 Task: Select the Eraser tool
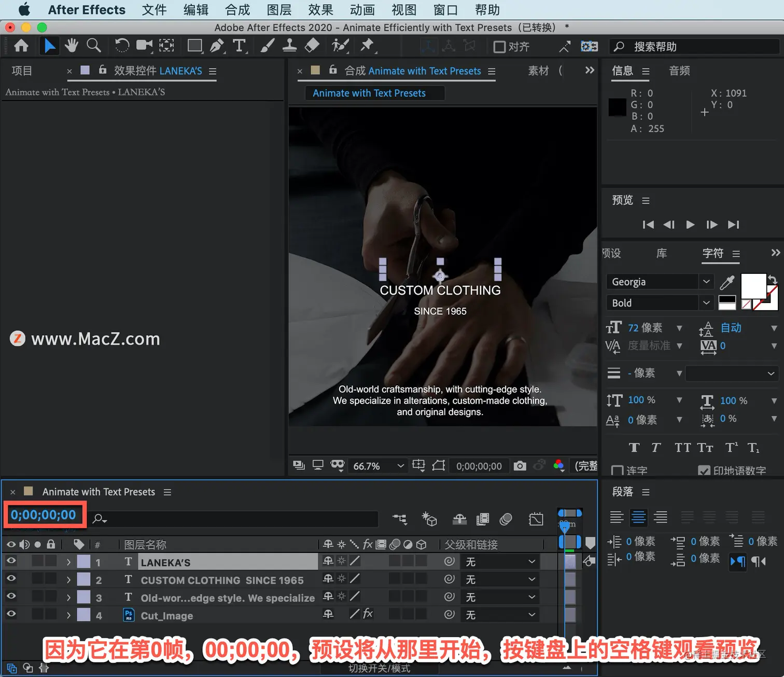point(312,46)
